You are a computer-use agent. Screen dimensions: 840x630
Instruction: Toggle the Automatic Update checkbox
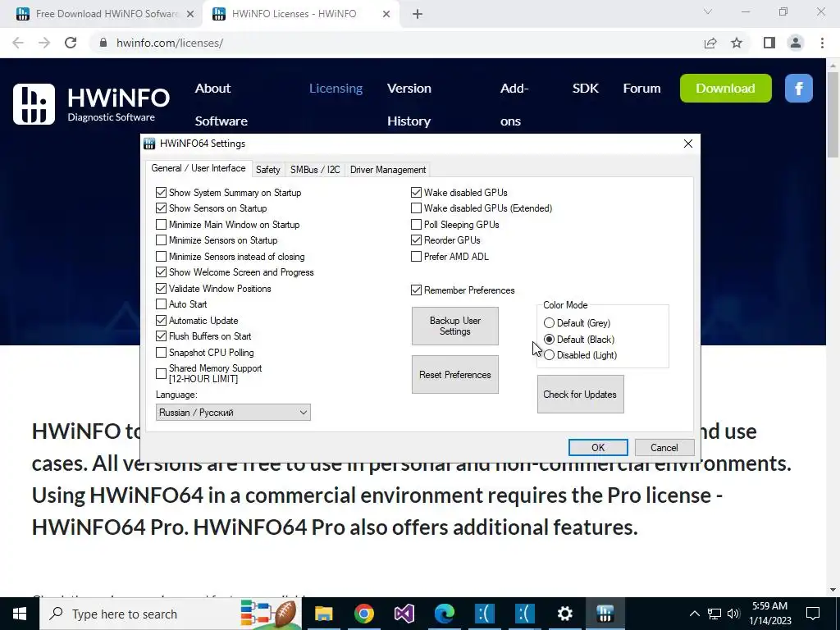pyautogui.click(x=161, y=321)
